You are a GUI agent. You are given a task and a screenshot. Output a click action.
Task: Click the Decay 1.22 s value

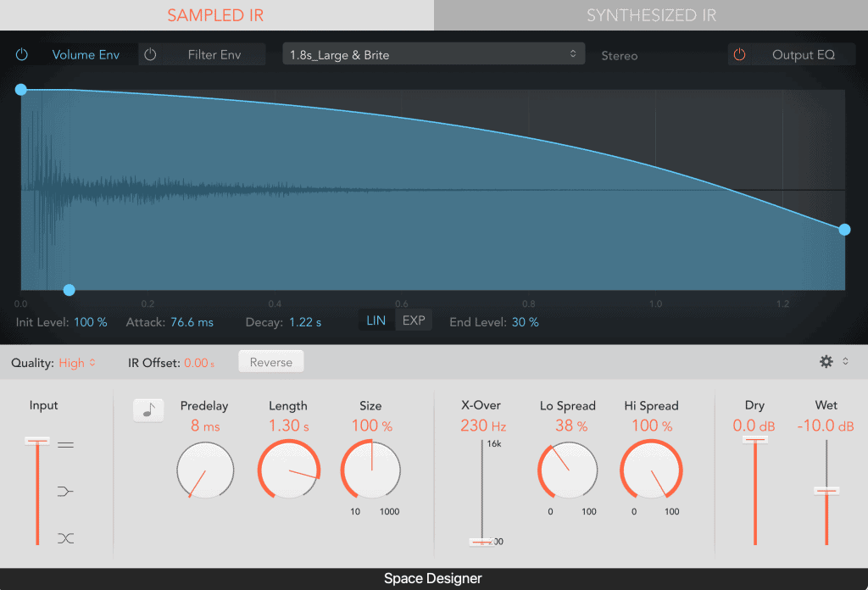[x=305, y=322]
